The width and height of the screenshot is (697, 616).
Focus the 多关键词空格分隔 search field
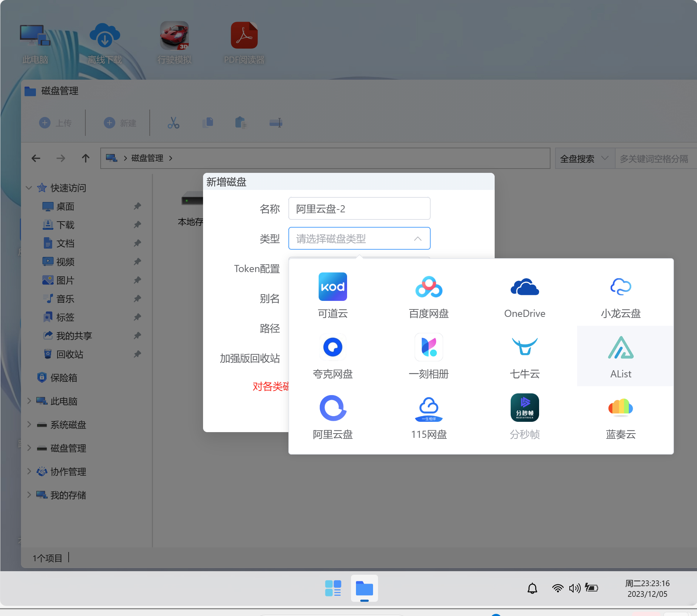pos(656,159)
